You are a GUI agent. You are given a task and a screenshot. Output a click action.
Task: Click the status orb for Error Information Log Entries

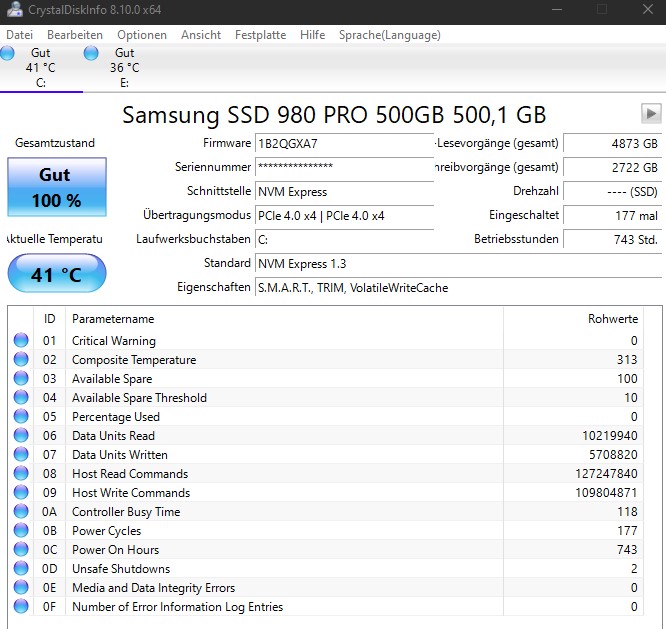pos(21,606)
